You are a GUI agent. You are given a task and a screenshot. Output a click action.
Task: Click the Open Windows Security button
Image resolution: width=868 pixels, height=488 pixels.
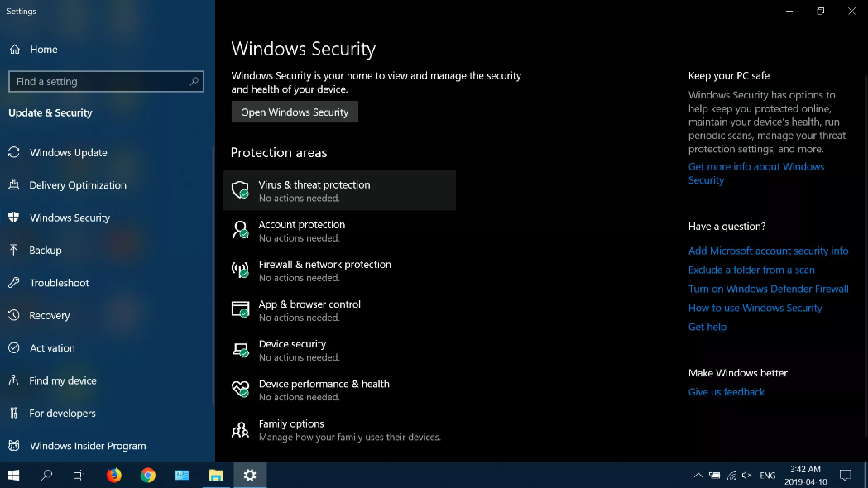tap(295, 112)
